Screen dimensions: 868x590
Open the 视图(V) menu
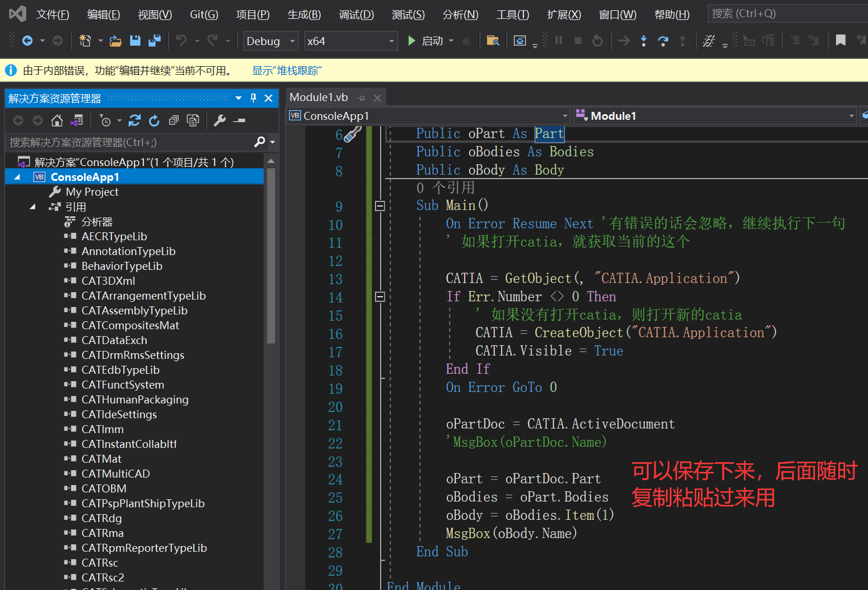click(155, 14)
